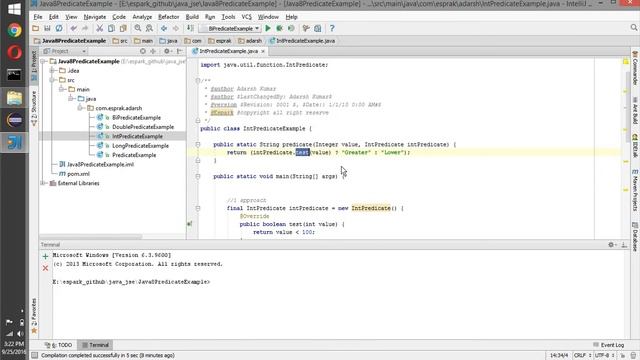Toggle the Database side tool window
The image size is (640, 360).
pos(635,237)
